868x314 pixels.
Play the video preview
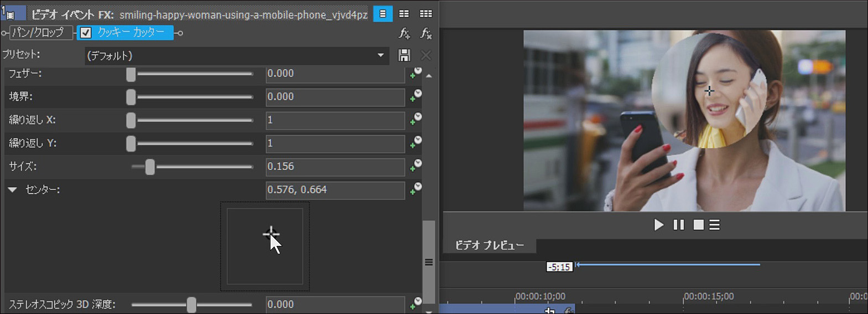658,225
